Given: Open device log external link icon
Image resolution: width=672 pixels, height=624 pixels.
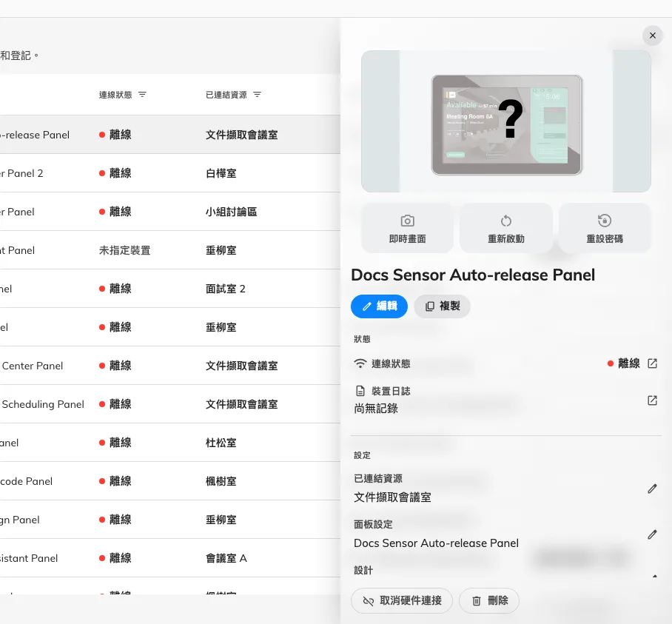Looking at the screenshot, I should pos(652,400).
